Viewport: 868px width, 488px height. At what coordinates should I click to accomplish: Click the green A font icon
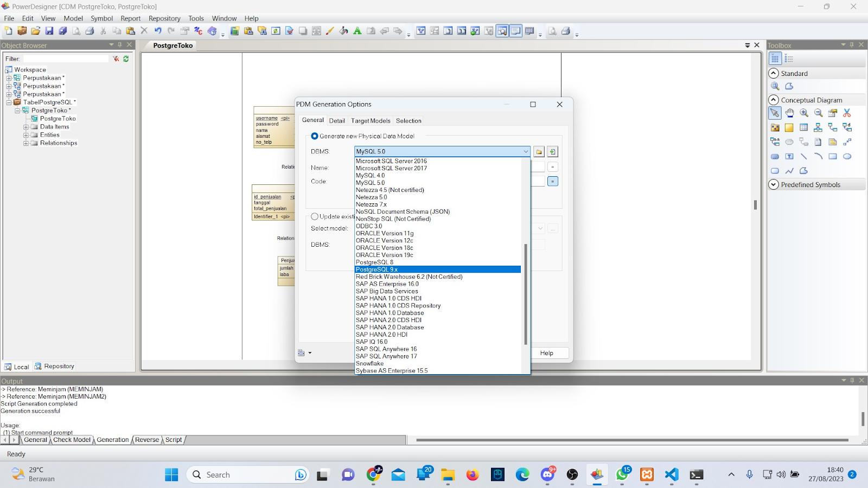[357, 31]
